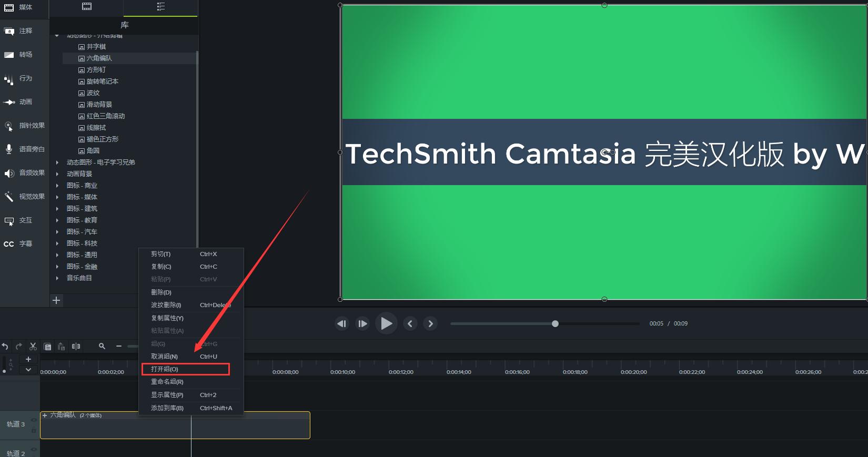Click the redo arrow in timeline toolbar

coord(19,346)
